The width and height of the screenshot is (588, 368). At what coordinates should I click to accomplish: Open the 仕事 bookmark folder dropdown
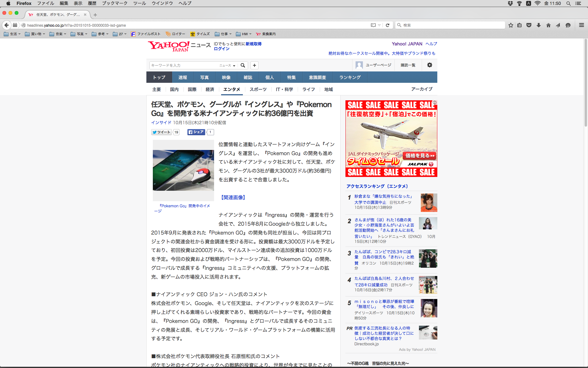223,34
